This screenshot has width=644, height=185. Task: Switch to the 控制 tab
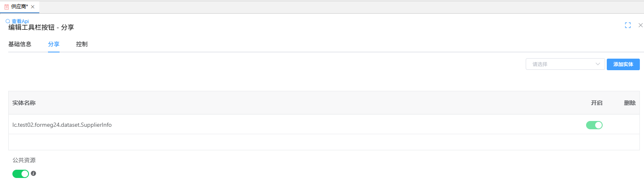(x=81, y=44)
